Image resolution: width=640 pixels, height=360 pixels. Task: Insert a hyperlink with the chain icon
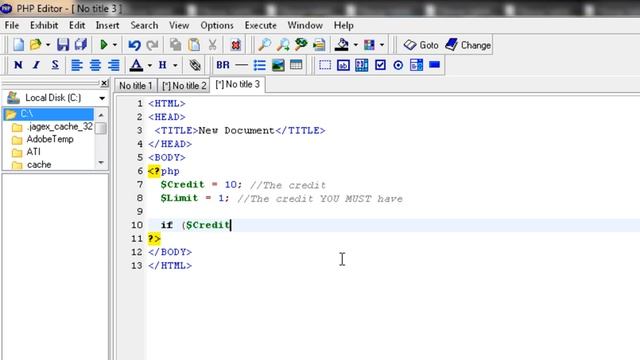(x=195, y=65)
